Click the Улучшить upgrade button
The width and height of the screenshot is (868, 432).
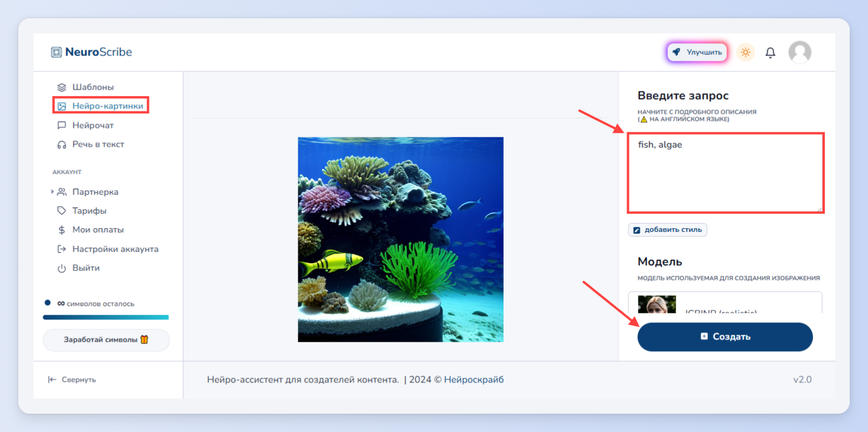tap(697, 52)
